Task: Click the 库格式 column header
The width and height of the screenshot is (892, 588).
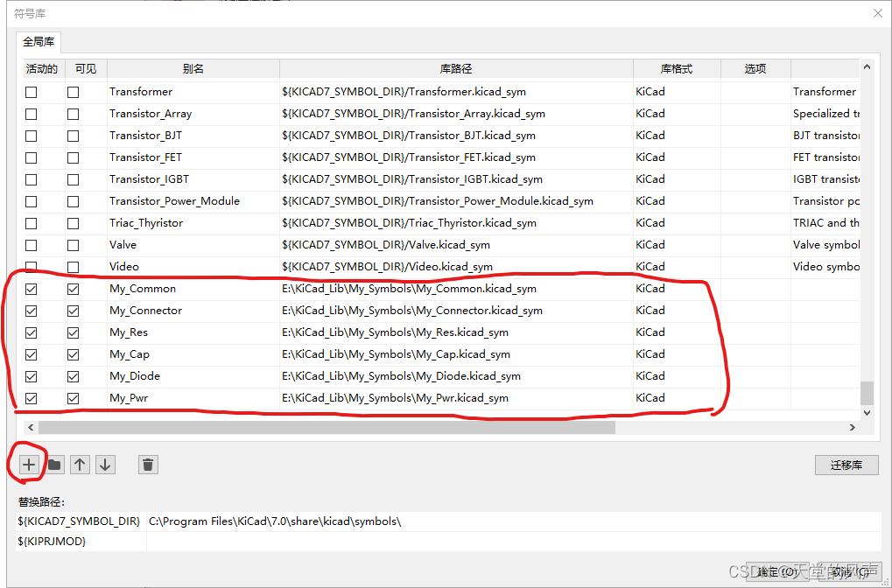Action: 677,69
